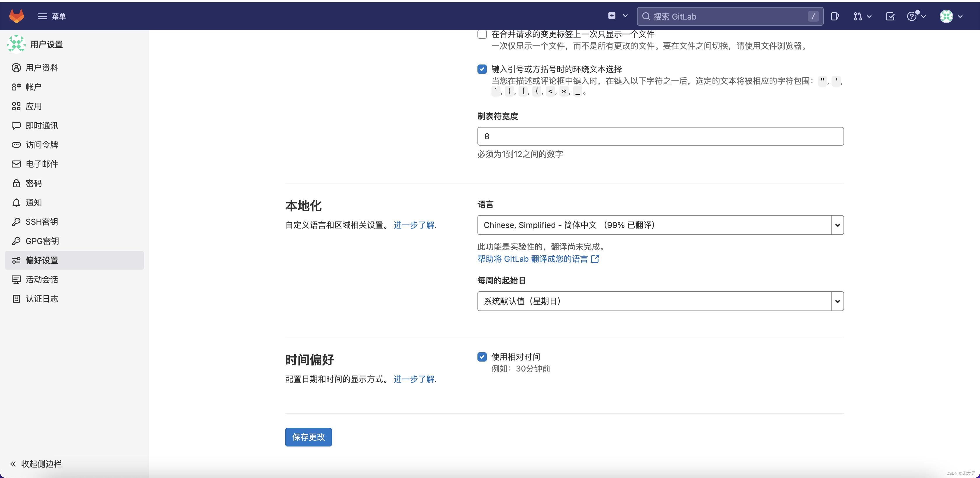Uncheck 使用相对时间 checkbox
This screenshot has height=478, width=980.
(x=482, y=357)
